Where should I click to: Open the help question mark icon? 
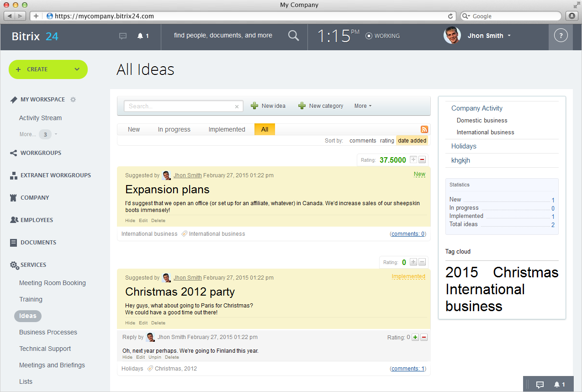pyautogui.click(x=561, y=36)
